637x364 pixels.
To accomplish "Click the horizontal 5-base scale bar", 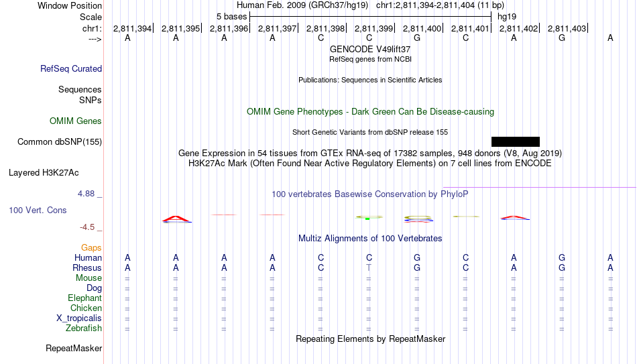I will coord(371,17).
